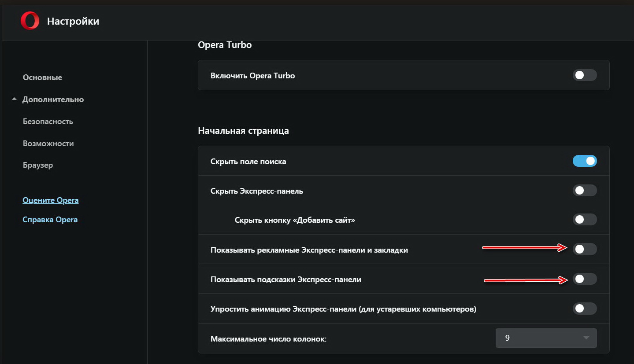Open the 'Максимальное число колонок' dropdown
Image resolution: width=634 pixels, height=364 pixels.
546,338
